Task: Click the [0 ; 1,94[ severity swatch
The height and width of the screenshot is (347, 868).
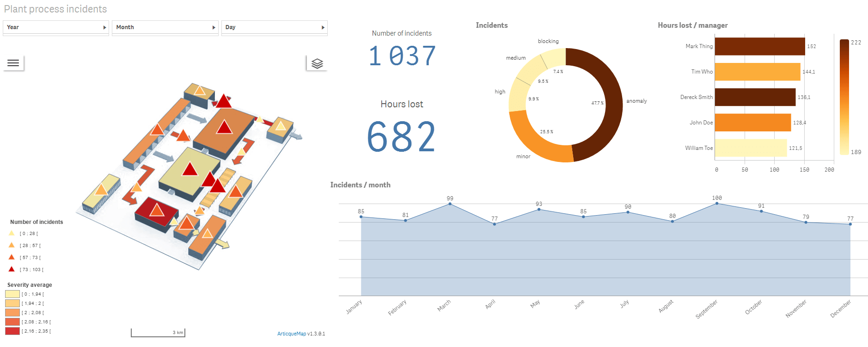Action: click(12, 294)
